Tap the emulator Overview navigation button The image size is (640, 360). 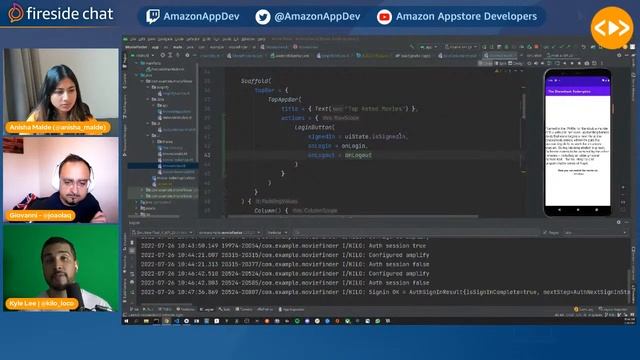(x=596, y=210)
